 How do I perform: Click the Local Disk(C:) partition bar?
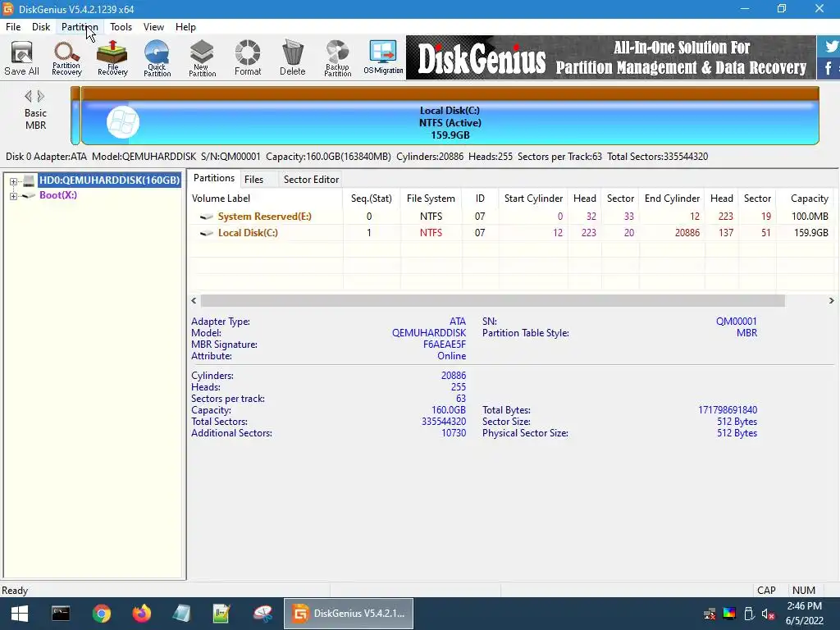click(x=450, y=116)
